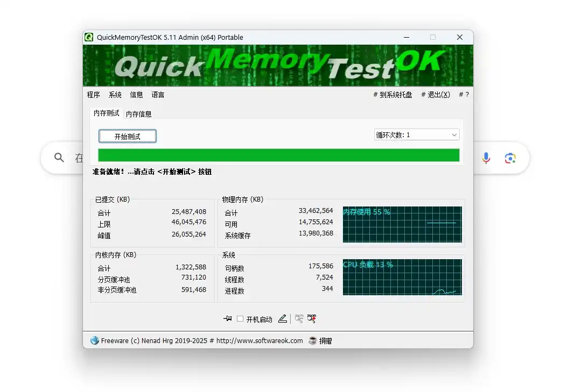Click the Google Lens camera icon behind
This screenshot has height=392, width=575.
510,158
